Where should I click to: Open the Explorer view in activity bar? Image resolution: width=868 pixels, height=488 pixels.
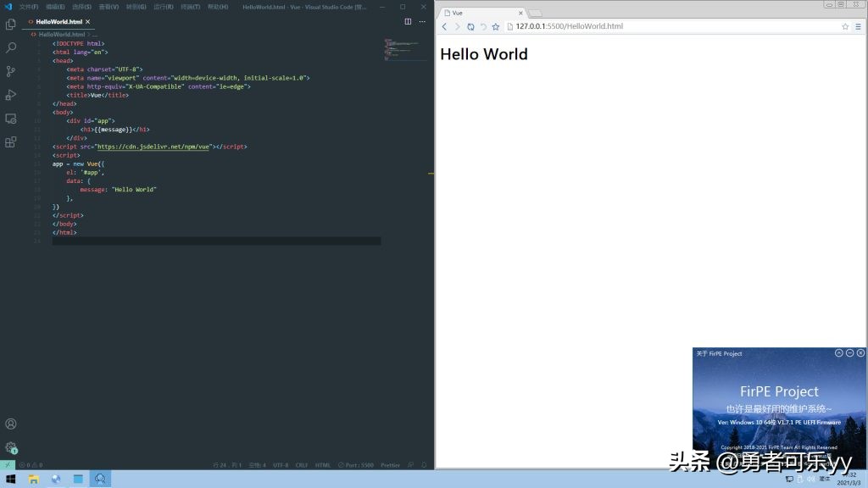pos(11,25)
